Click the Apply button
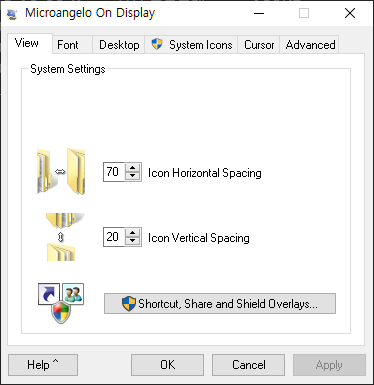Viewport: 374px width, 385px height. pos(329,365)
